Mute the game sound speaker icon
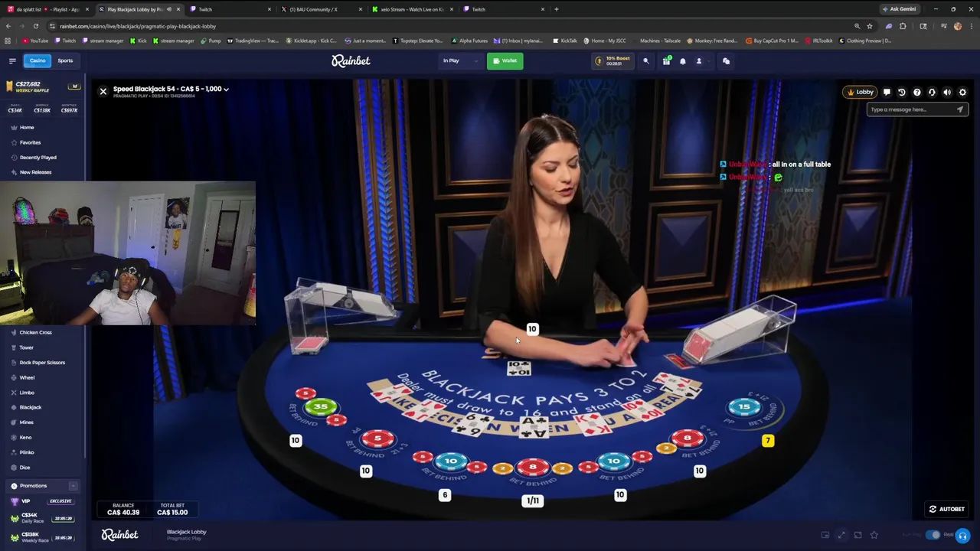The image size is (980, 551). coord(947,92)
